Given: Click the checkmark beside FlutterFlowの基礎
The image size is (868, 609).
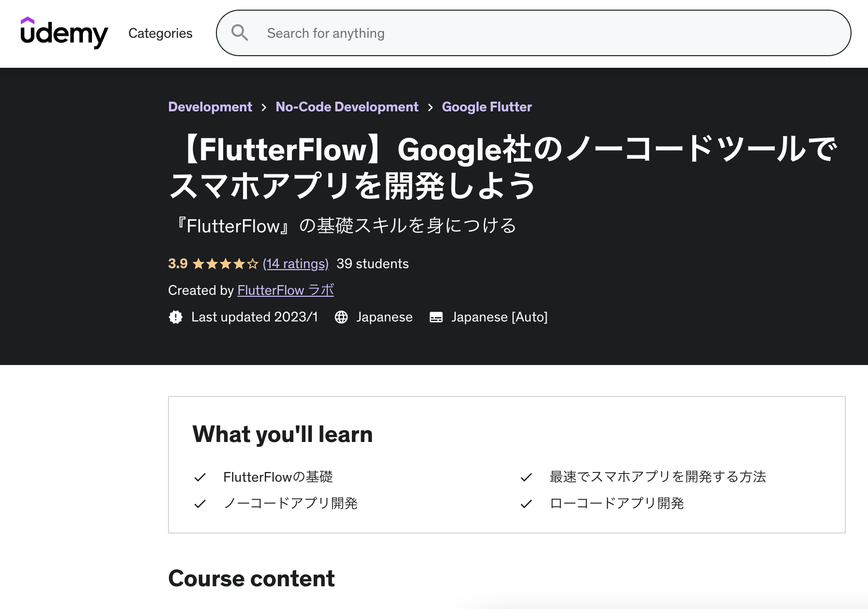Looking at the screenshot, I should tap(200, 477).
